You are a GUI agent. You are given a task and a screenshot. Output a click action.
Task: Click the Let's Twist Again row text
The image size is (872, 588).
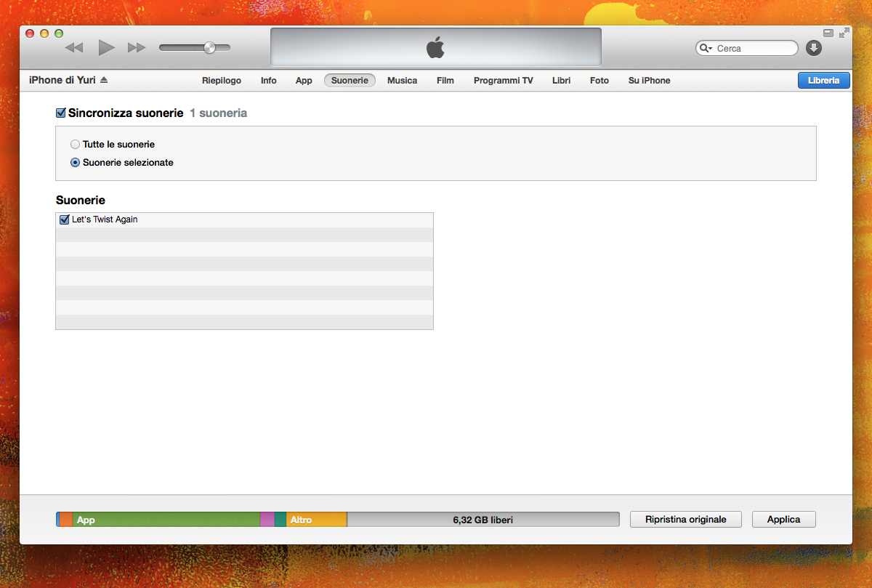tap(105, 220)
